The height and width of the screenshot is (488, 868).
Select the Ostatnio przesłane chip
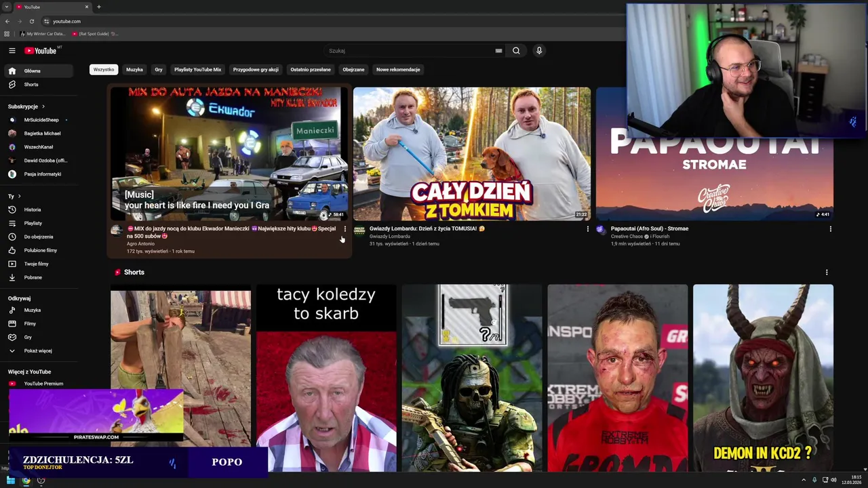click(x=311, y=69)
